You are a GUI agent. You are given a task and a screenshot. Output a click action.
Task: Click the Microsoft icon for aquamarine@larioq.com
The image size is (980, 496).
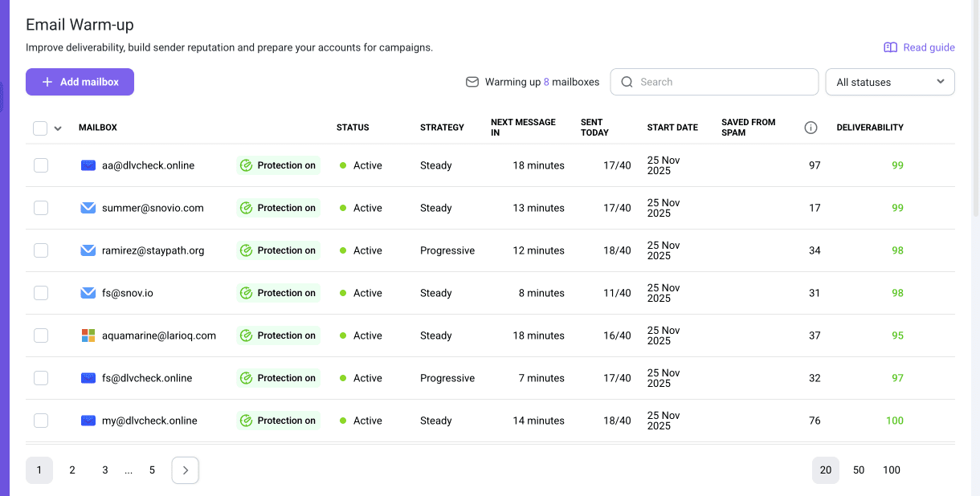(88, 335)
